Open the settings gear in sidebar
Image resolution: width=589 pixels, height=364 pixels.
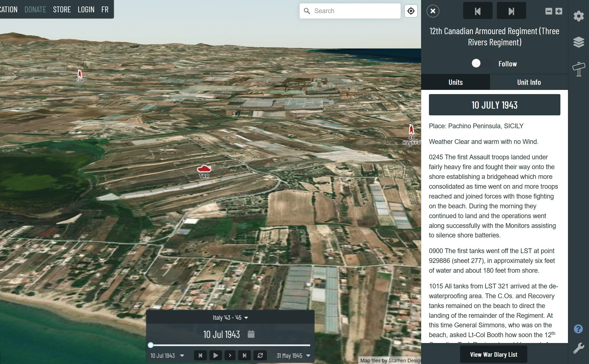[579, 16]
